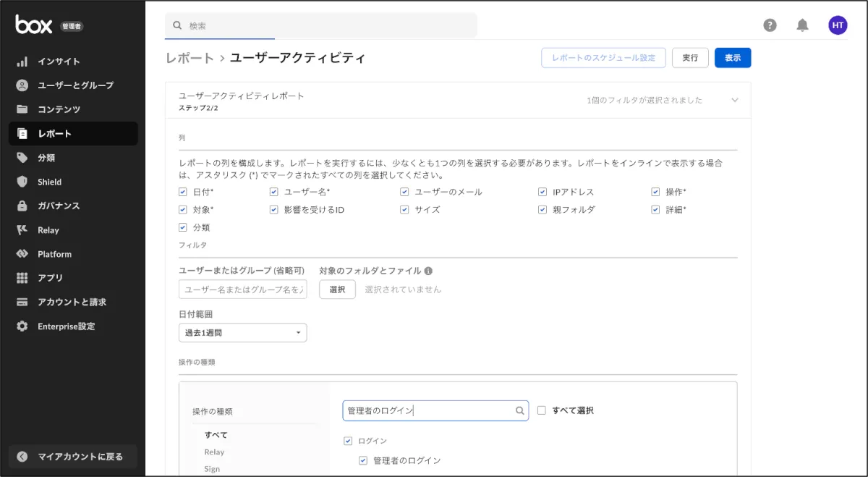Open the help question mark icon

click(x=770, y=25)
